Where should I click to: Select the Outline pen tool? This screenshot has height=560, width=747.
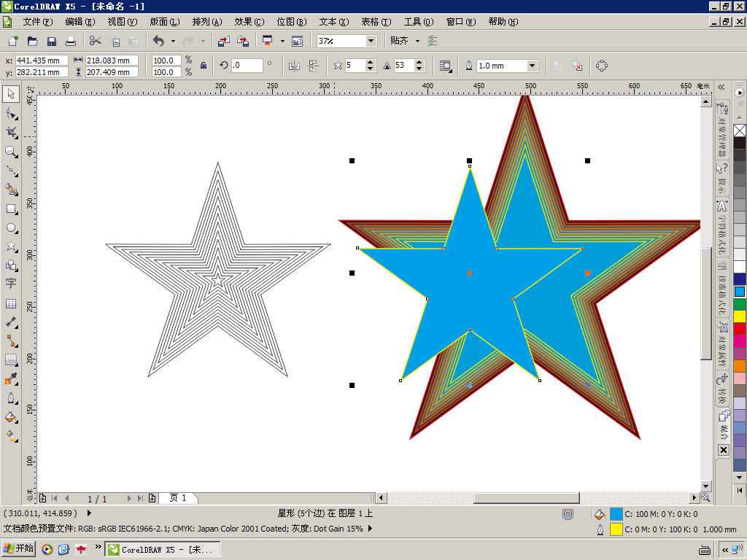[12, 398]
